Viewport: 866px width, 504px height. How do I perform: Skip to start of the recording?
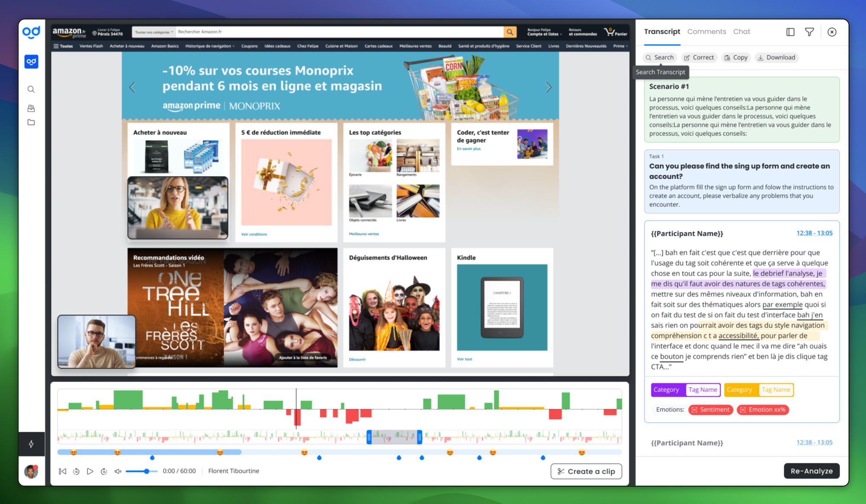(63, 471)
